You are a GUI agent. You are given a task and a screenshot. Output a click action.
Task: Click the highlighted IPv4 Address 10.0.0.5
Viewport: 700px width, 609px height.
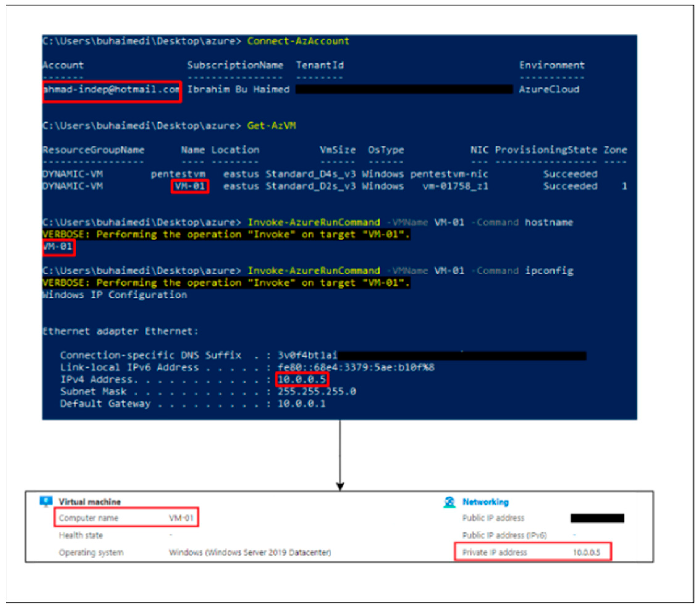point(302,379)
